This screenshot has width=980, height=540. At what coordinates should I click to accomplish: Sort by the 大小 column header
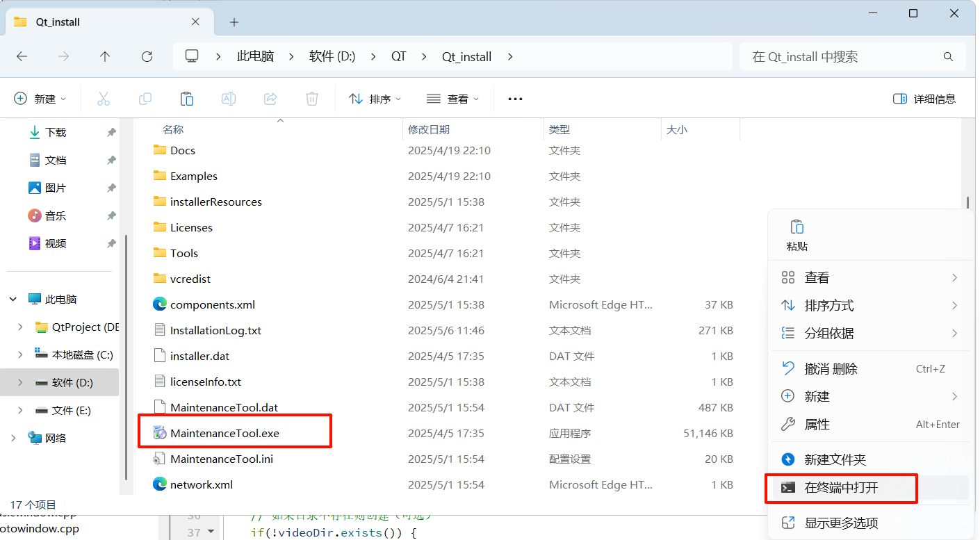677,129
